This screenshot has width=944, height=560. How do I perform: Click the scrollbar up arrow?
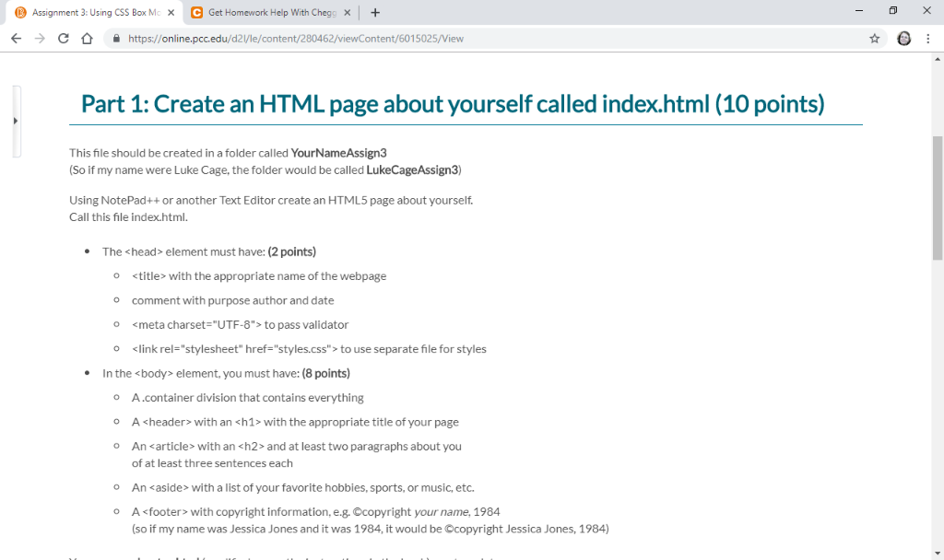pyautogui.click(x=938, y=59)
